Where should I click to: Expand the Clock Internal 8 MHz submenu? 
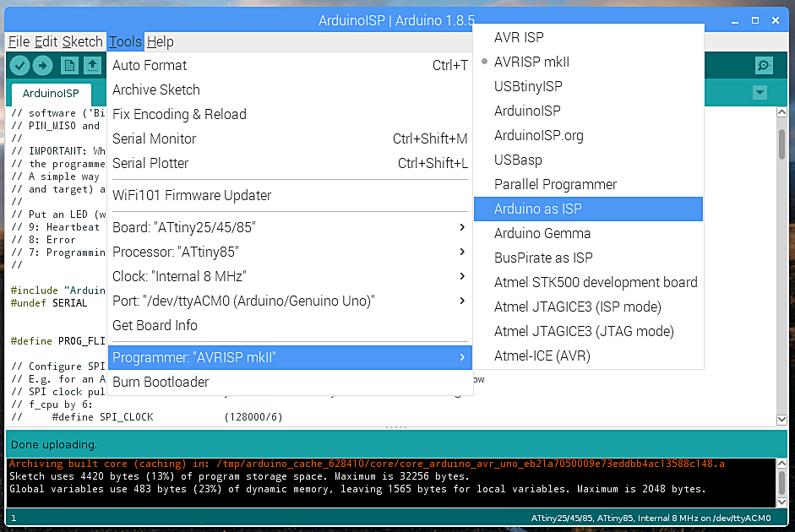pos(290,276)
